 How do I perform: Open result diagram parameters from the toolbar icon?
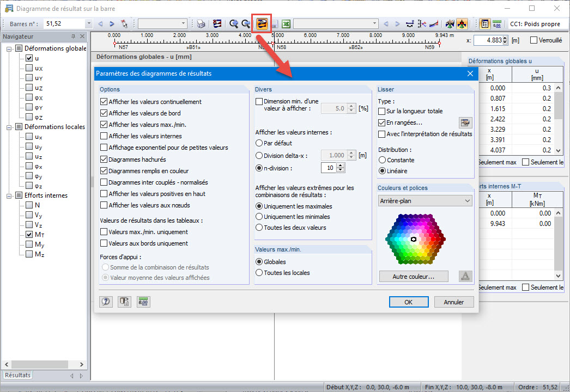[x=262, y=24]
